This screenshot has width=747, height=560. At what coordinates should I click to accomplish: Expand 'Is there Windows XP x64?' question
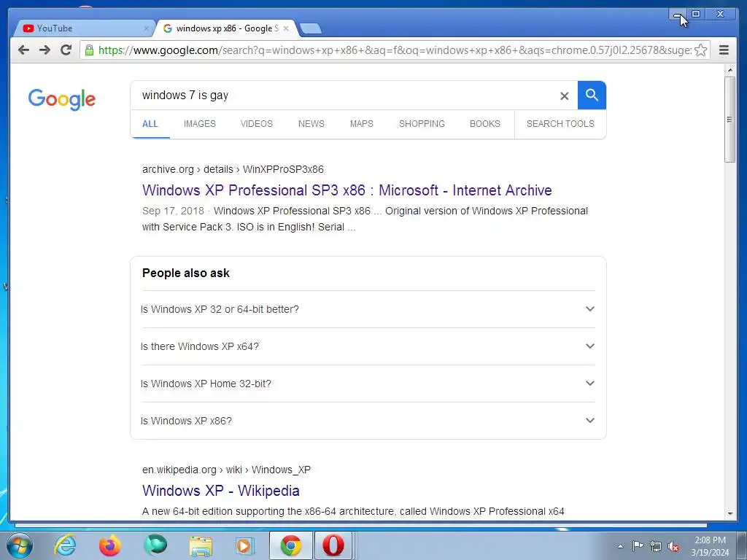point(368,346)
